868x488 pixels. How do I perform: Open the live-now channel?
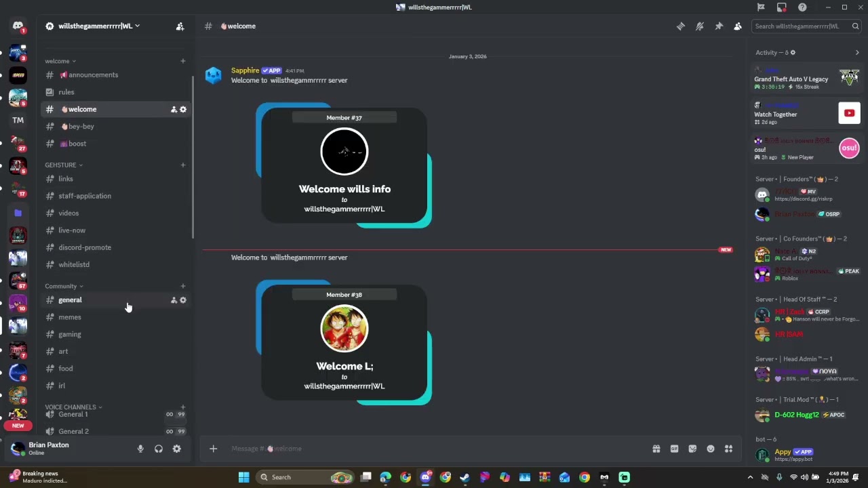tap(116, 230)
